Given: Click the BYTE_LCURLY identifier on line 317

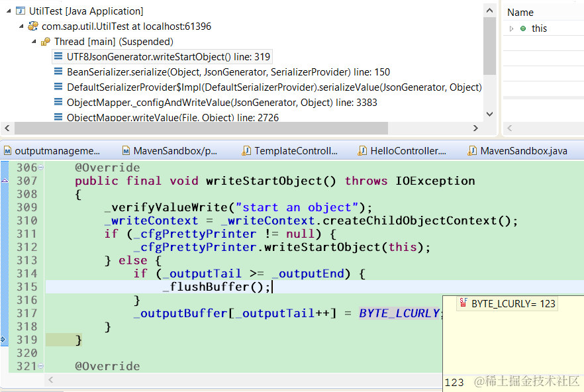Looking at the screenshot, I should coord(399,313).
